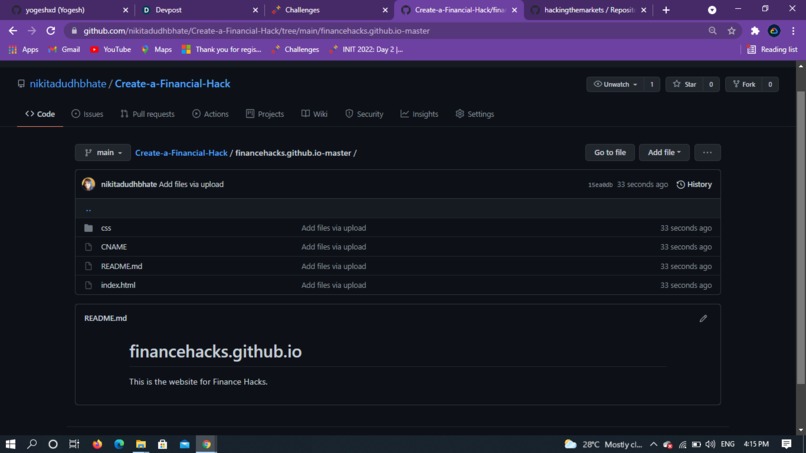
Task: Open the Windows Start menu
Action: pyautogui.click(x=10, y=444)
